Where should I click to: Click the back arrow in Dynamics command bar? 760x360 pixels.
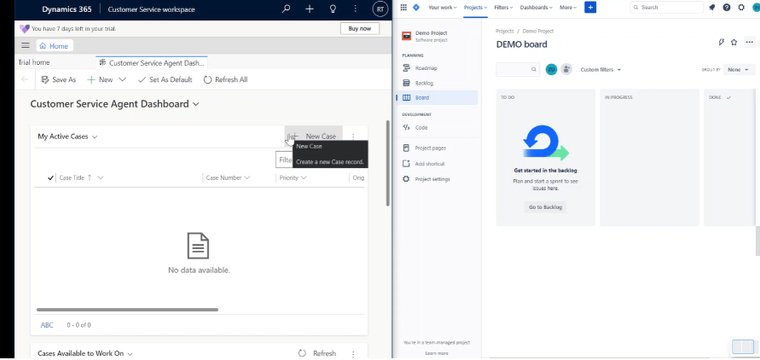(x=25, y=79)
